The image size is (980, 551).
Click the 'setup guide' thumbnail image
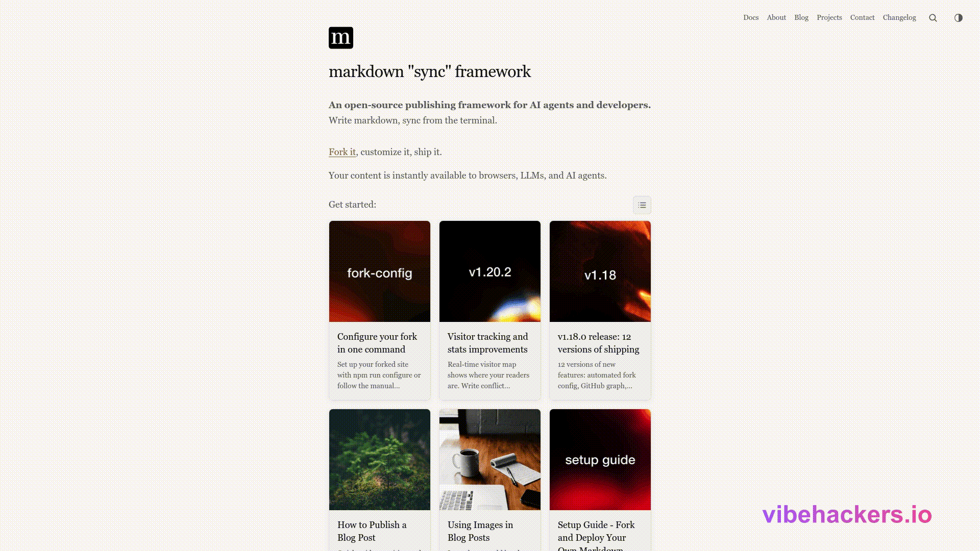pos(600,459)
